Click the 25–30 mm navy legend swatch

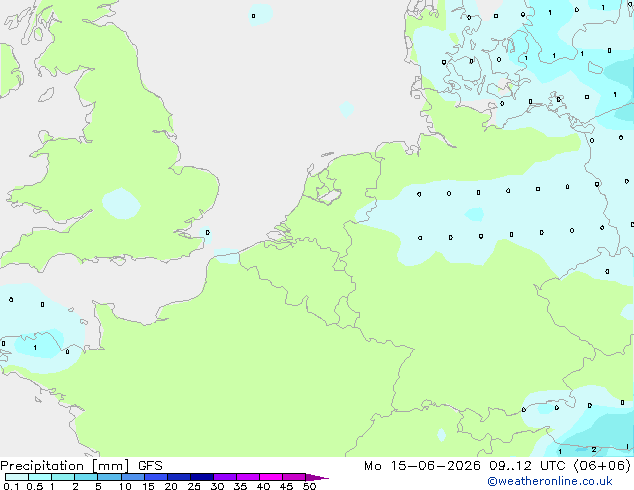pyautogui.click(x=202, y=477)
